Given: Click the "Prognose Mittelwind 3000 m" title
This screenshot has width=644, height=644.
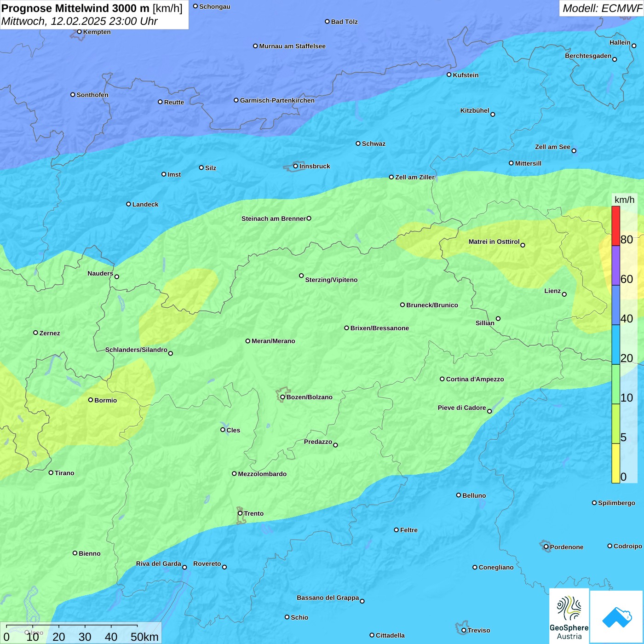Looking at the screenshot, I should 75,8.
